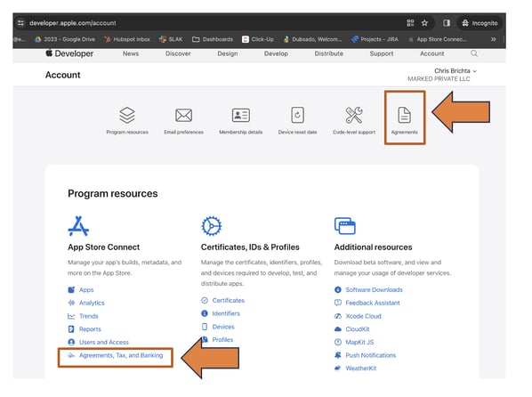Viewport: 532px width, 397px height.
Task: Click the Xcode Cloud link
Action: 363,316
